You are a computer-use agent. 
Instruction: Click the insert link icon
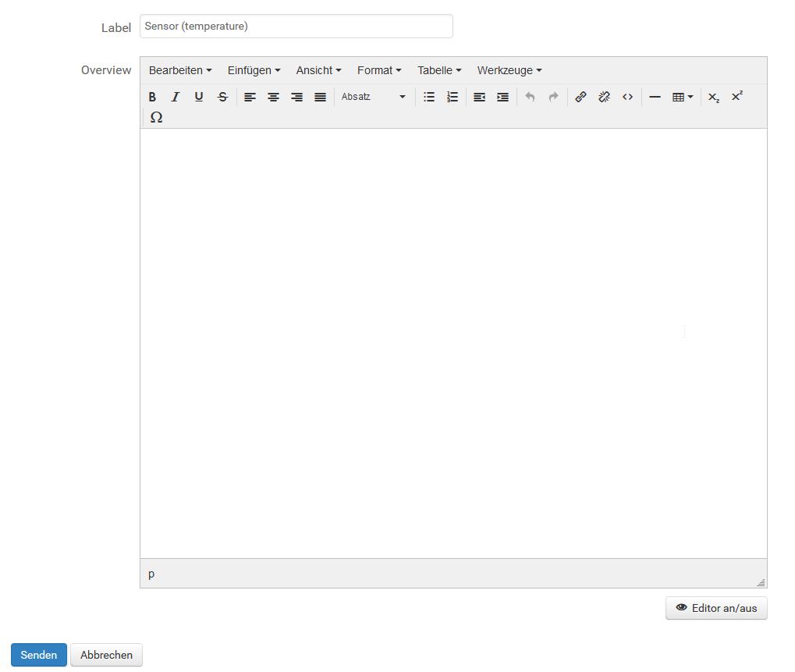click(x=580, y=98)
